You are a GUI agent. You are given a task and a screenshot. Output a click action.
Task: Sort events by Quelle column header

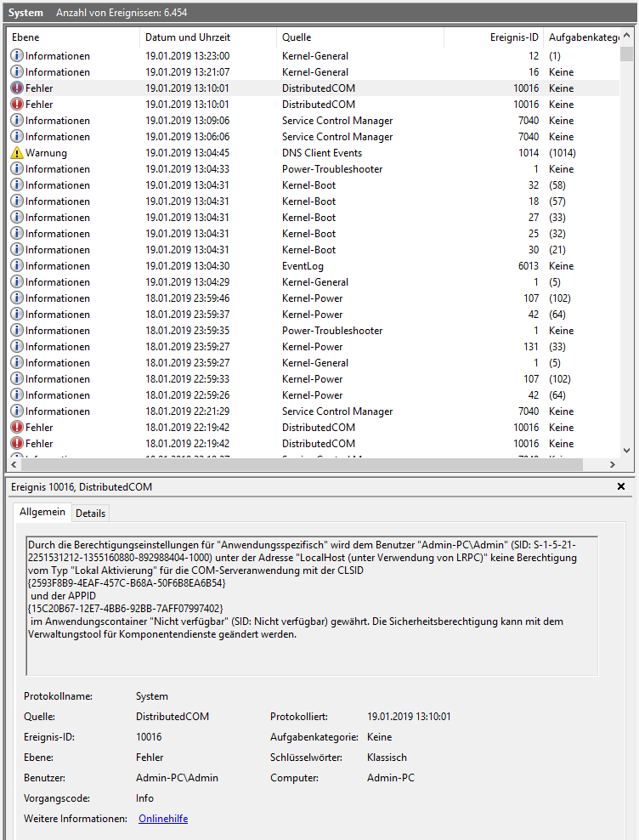click(360, 37)
